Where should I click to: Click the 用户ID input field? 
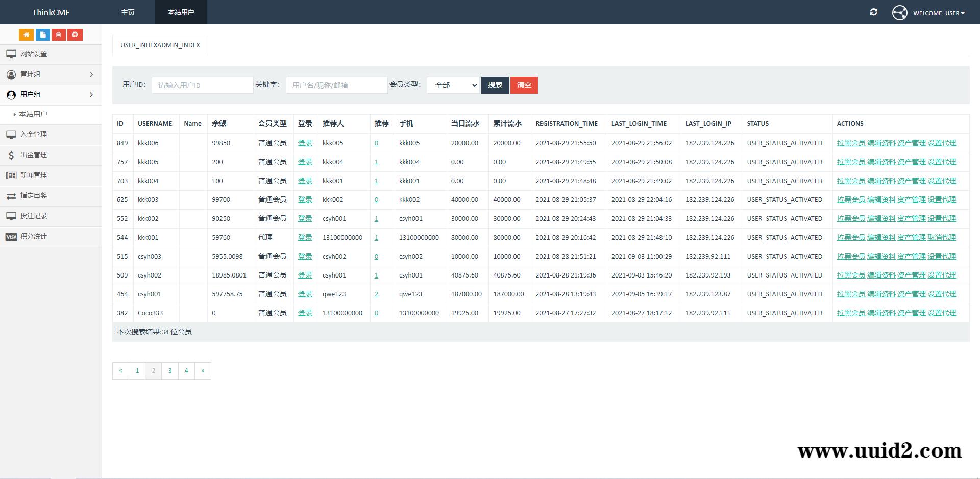click(202, 85)
